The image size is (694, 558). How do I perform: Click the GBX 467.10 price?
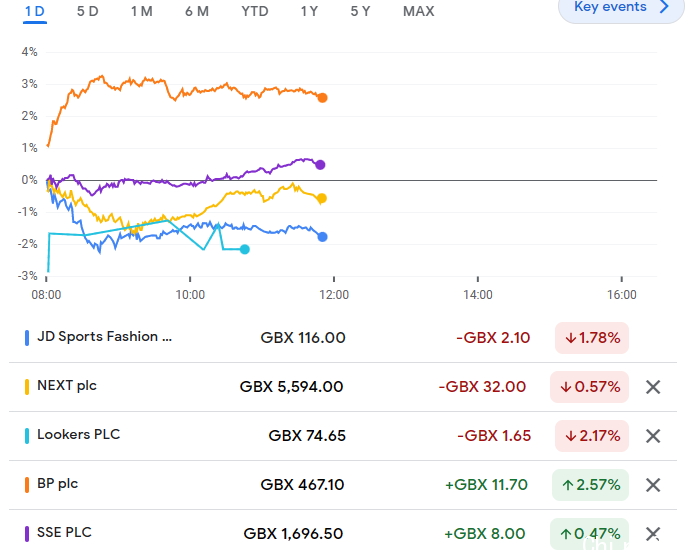(x=302, y=485)
